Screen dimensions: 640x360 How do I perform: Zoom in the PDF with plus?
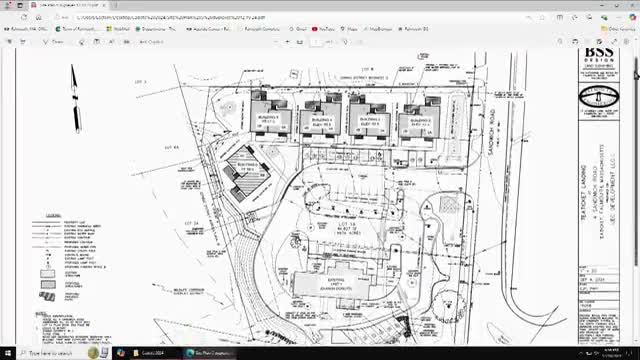[x=287, y=42]
